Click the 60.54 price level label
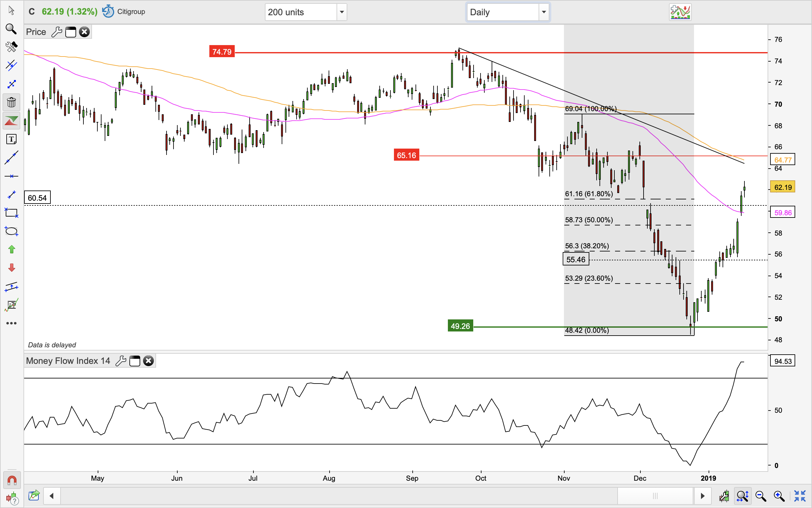 click(x=37, y=197)
